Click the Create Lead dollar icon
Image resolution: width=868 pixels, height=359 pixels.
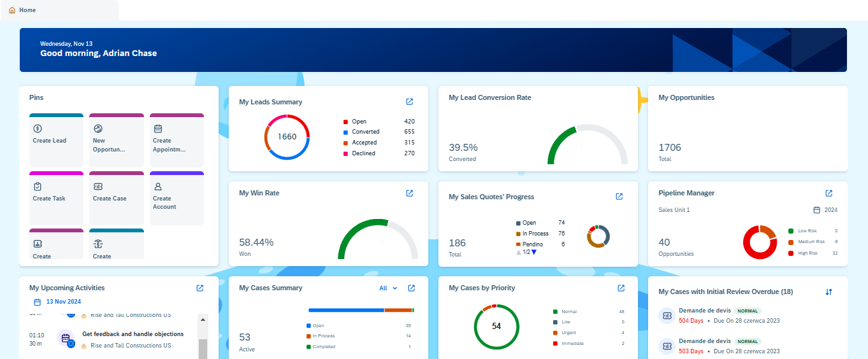pyautogui.click(x=38, y=129)
